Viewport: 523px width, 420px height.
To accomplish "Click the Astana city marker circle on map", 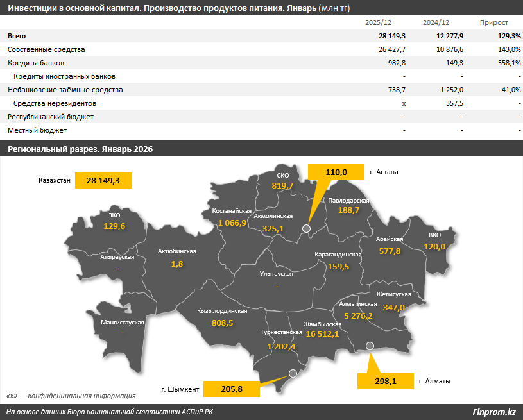I will [307, 228].
